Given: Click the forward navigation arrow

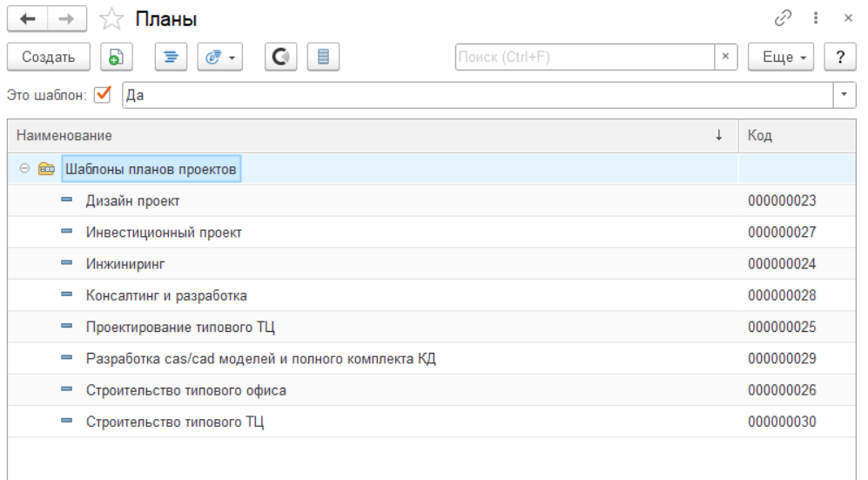Looking at the screenshot, I should point(67,18).
